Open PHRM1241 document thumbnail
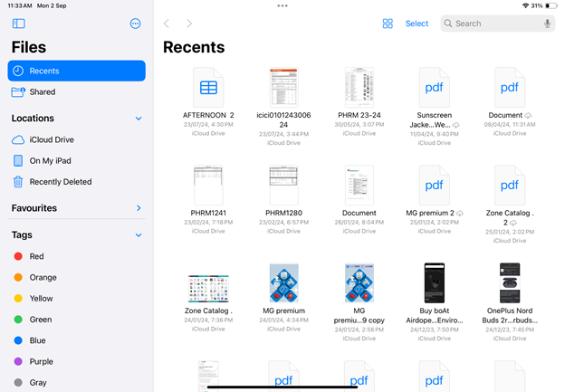 tap(208, 186)
